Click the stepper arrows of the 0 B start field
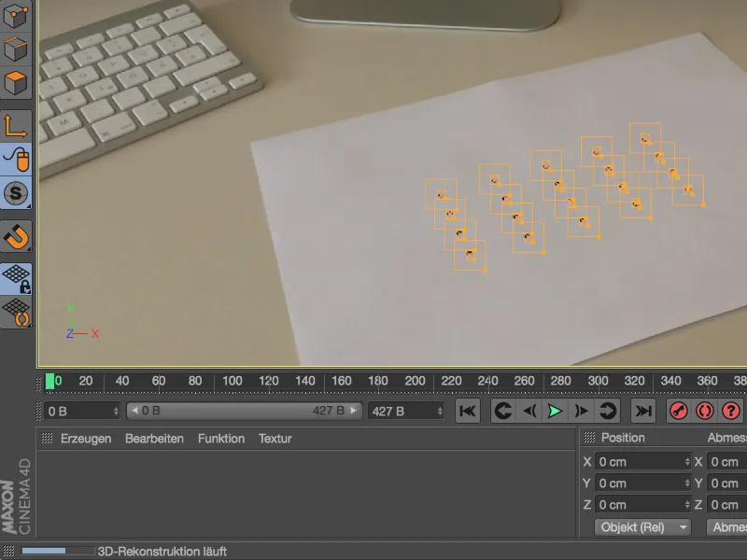747x560 pixels. (x=116, y=412)
